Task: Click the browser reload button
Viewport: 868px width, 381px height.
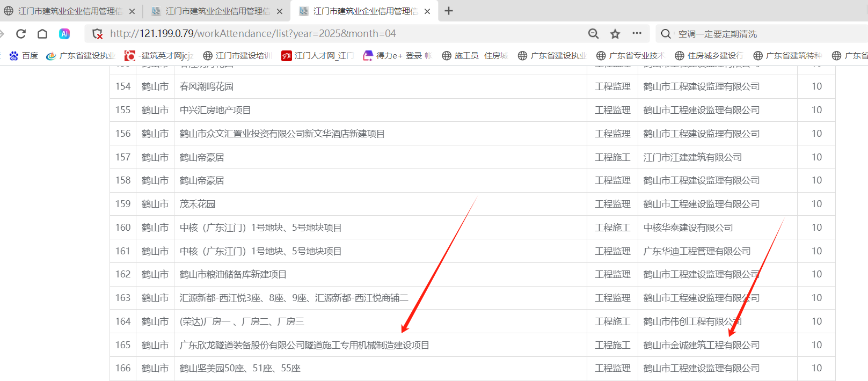Action: tap(21, 34)
